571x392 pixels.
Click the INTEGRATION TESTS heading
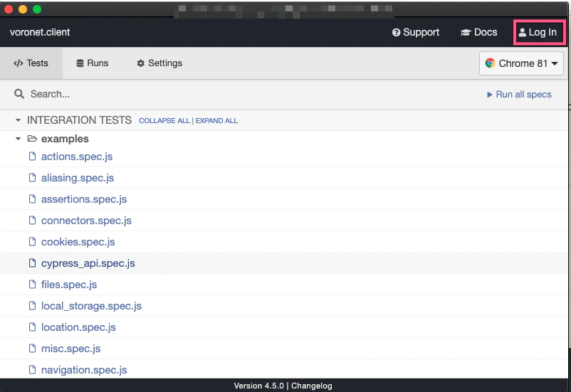(x=79, y=120)
